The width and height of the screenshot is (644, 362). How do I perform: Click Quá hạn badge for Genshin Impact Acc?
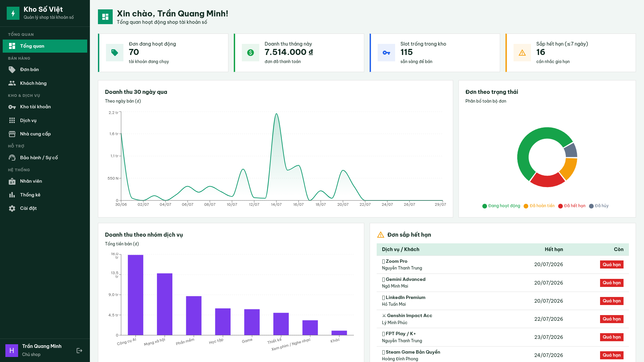pos(611,319)
